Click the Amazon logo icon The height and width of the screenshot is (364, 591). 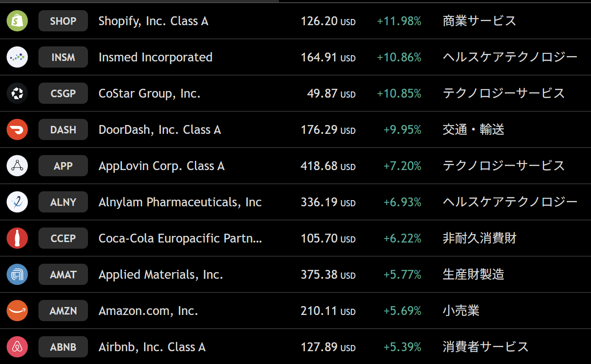pyautogui.click(x=17, y=311)
